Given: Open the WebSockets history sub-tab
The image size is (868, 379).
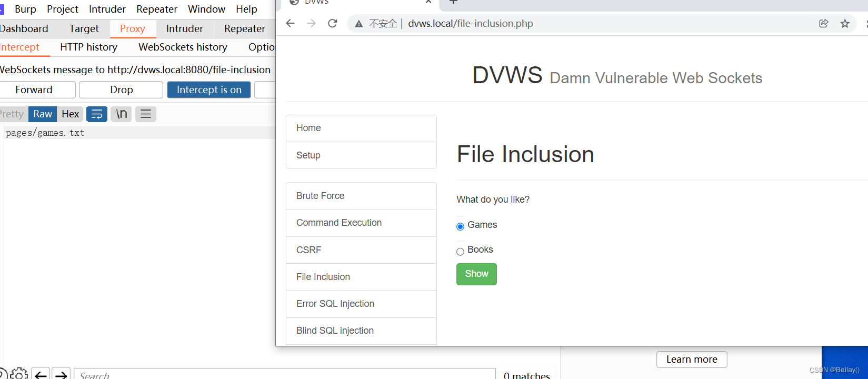Looking at the screenshot, I should [183, 47].
